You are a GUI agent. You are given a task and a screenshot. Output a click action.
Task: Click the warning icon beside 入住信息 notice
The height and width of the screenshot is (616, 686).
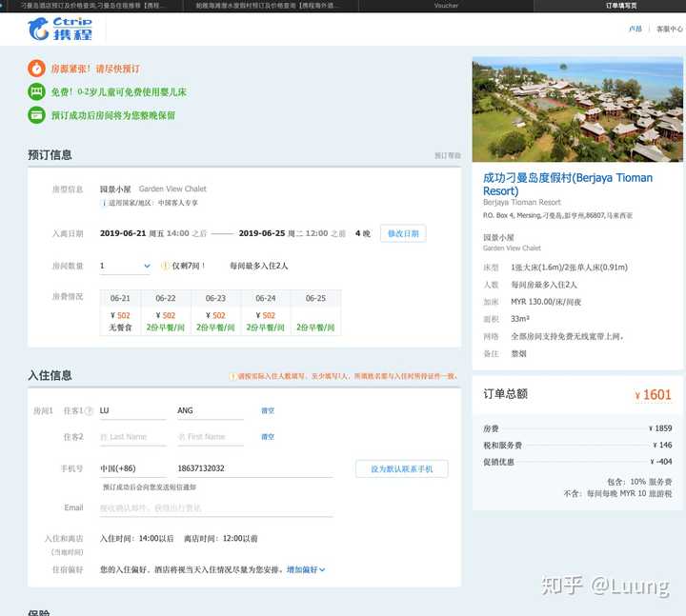pyautogui.click(x=232, y=376)
